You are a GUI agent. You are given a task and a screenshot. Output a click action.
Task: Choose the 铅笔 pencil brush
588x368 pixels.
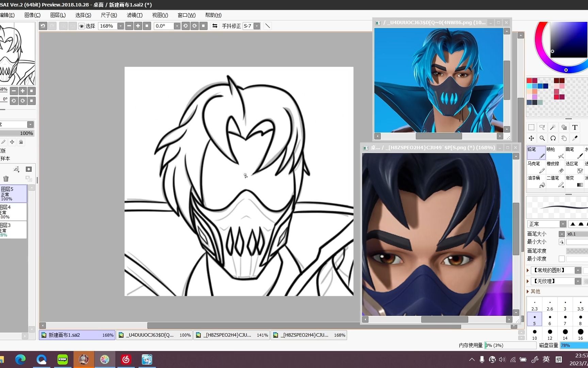click(536, 153)
